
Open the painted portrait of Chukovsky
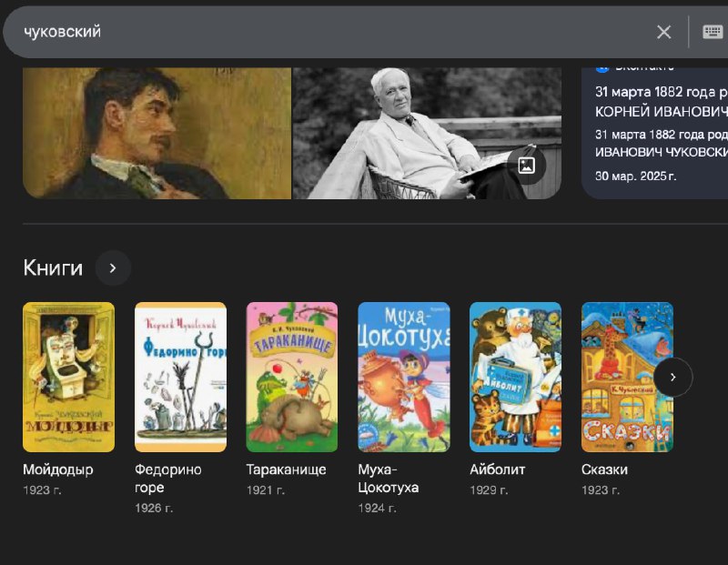pyautogui.click(x=157, y=133)
